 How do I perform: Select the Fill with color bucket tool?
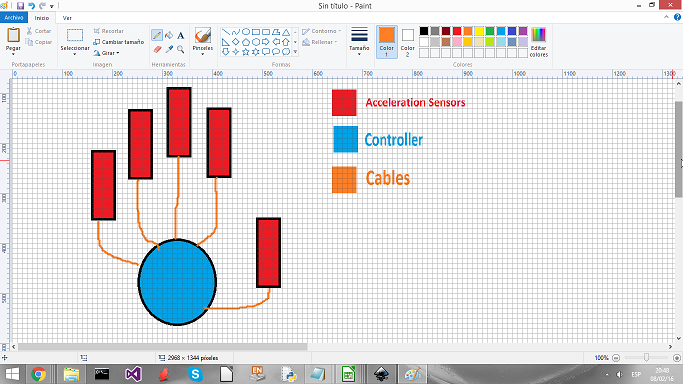[169, 35]
